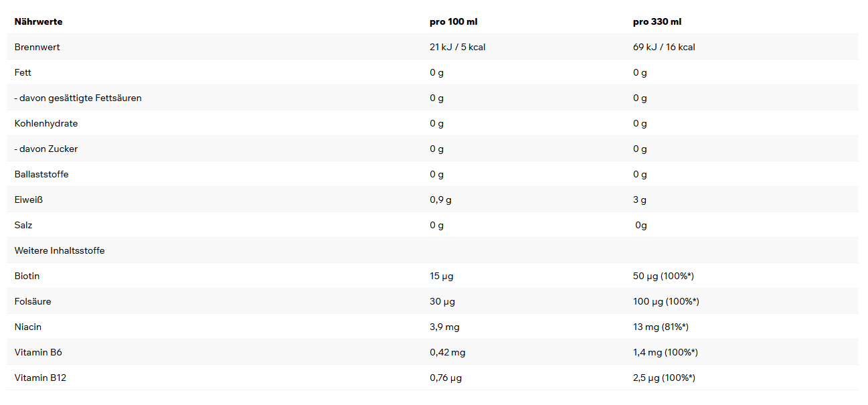Click the 'Weitere Inhaltsstoffe' section heading
This screenshot has width=868, height=405.
pyautogui.click(x=60, y=251)
